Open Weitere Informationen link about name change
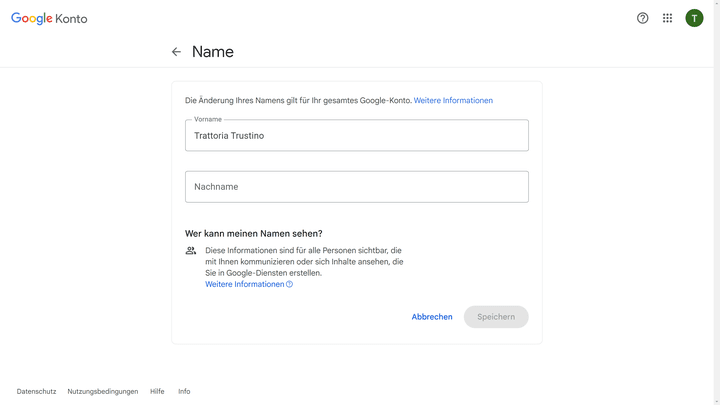 tap(453, 101)
